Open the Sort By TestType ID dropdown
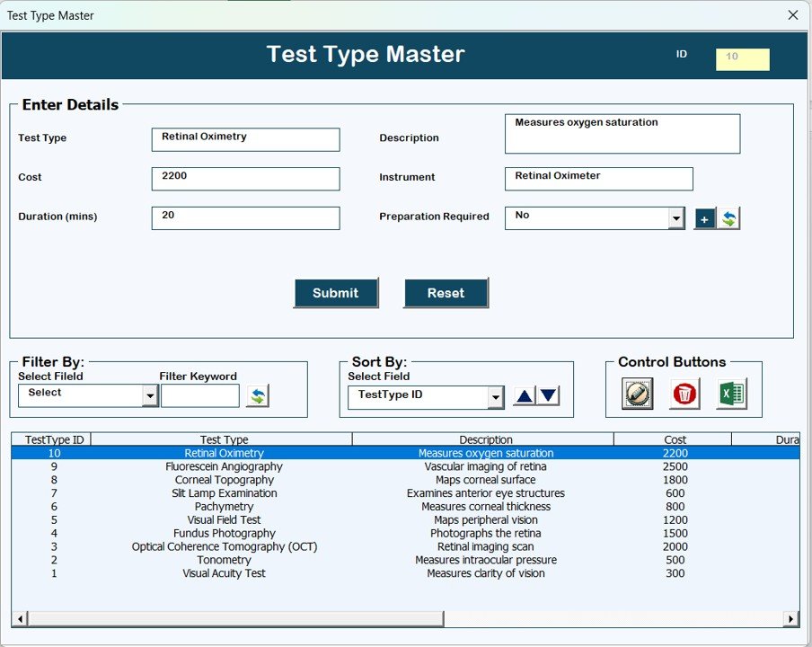 (496, 398)
